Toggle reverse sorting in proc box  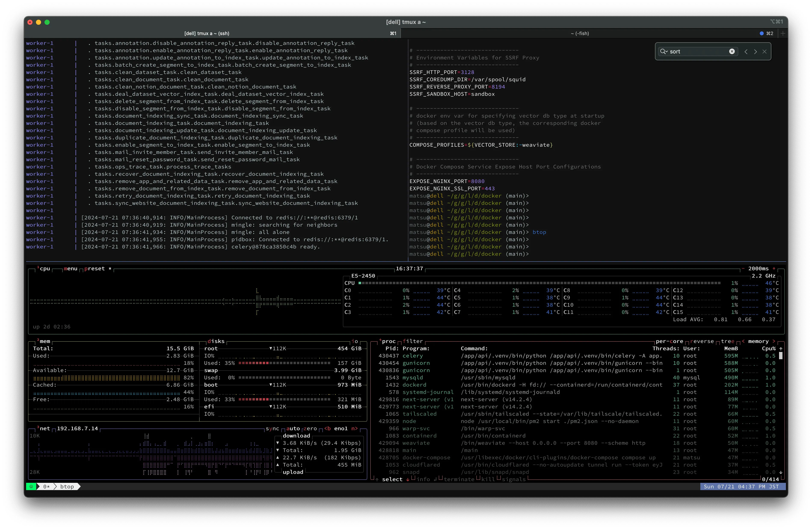[702, 341]
